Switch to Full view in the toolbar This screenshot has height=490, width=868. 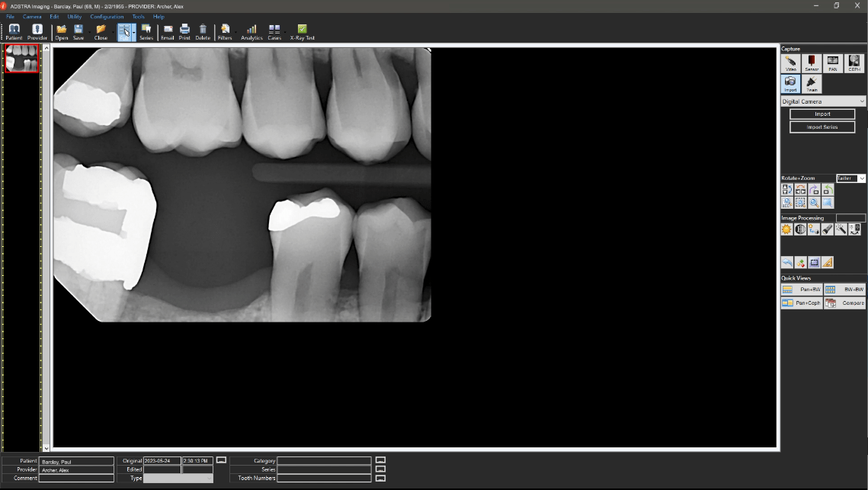[124, 32]
